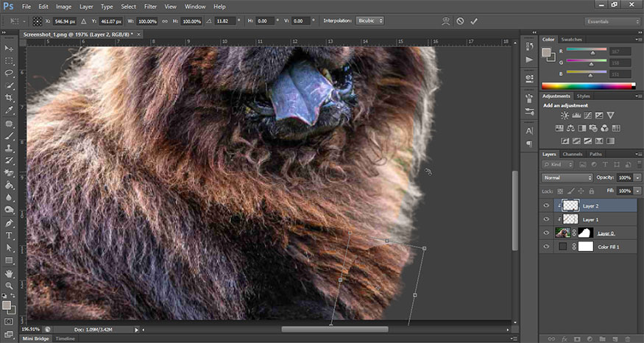Commit the transform with the checkmark
This screenshot has width=644, height=343.
click(x=474, y=21)
